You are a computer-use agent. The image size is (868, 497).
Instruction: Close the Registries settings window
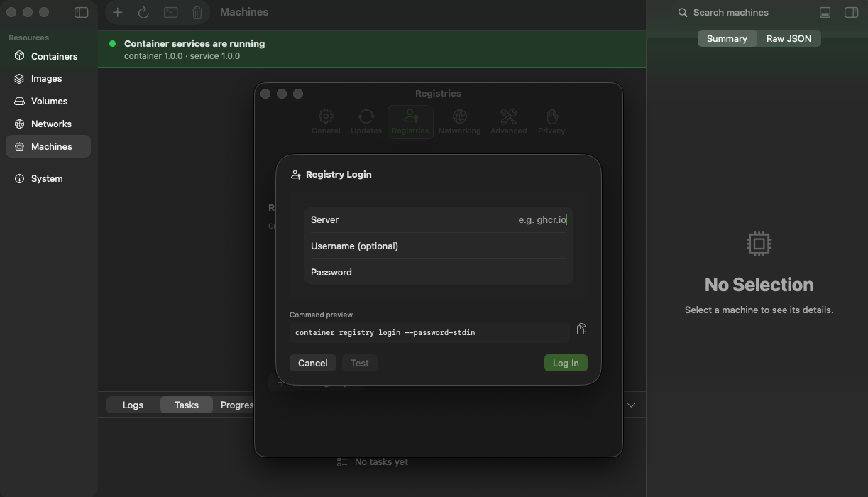265,94
